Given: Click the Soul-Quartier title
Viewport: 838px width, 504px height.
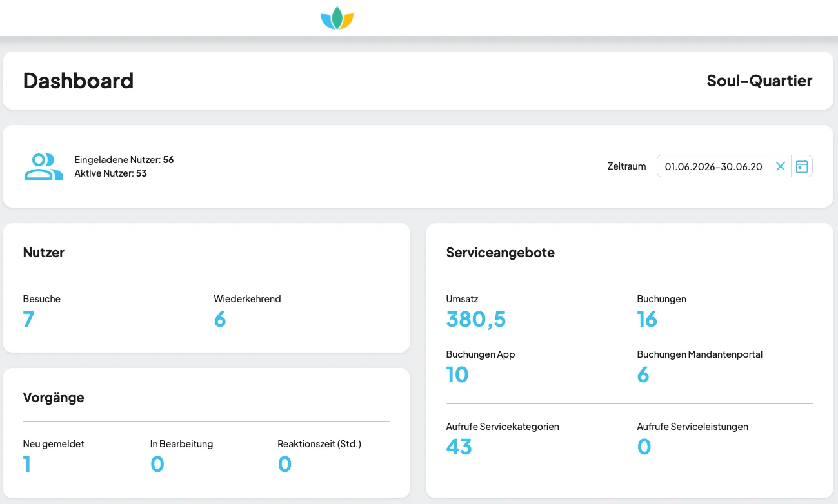Looking at the screenshot, I should click(759, 81).
